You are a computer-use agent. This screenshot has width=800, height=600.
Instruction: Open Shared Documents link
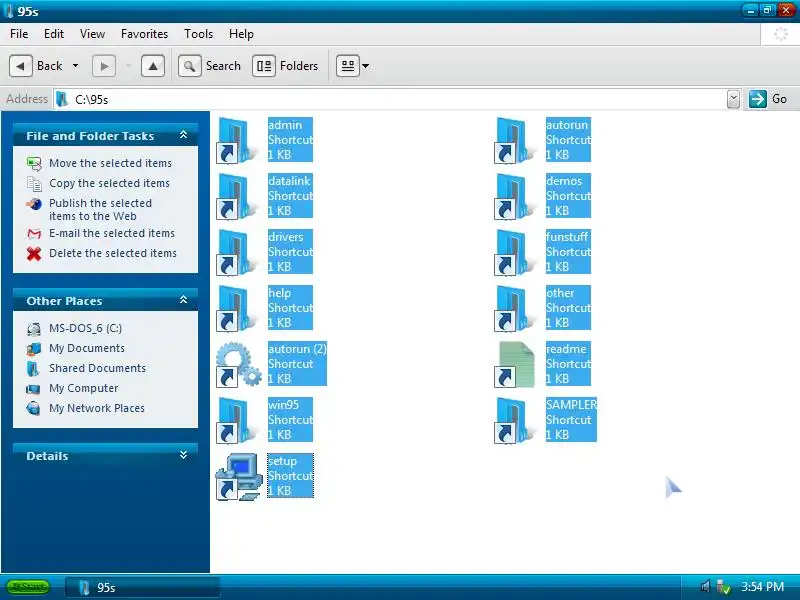pyautogui.click(x=97, y=368)
